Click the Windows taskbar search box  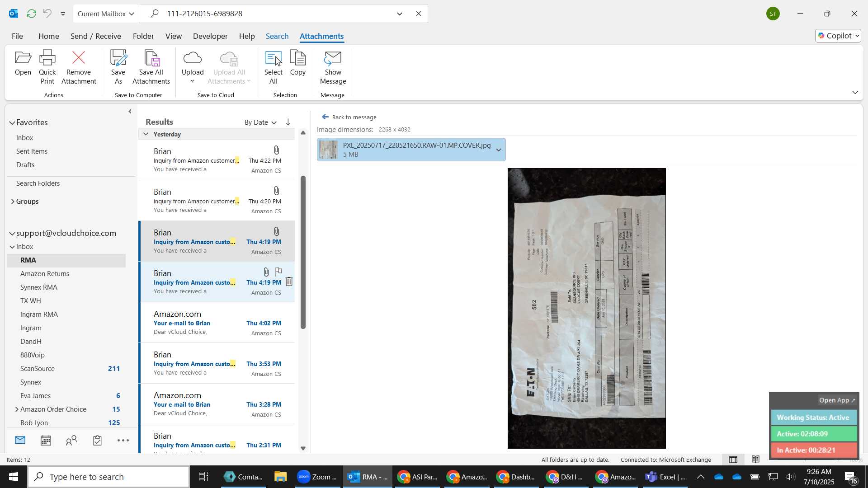click(x=108, y=477)
